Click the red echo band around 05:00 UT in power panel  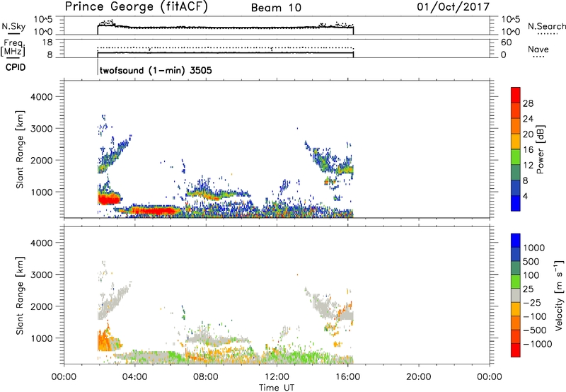click(154, 210)
